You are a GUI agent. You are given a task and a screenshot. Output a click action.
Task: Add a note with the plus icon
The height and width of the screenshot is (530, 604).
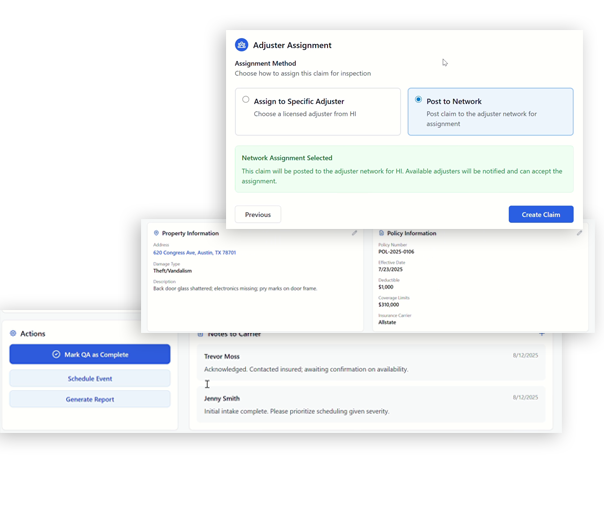(x=542, y=333)
